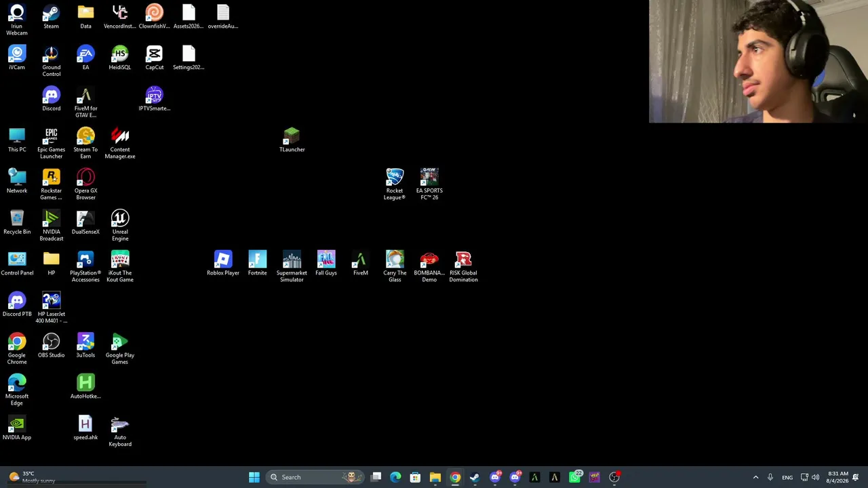Select the Roblox Player desktop shortcut
Screen dimensions: 868x488
coord(223,264)
